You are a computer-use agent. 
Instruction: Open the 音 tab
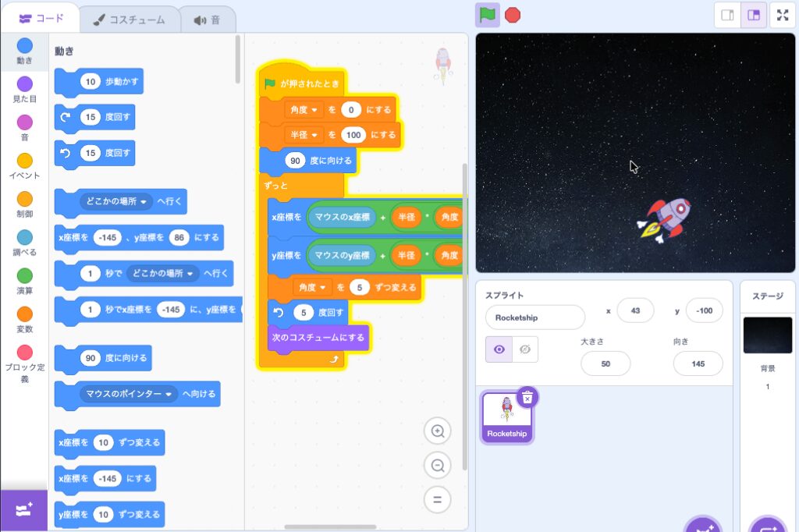tap(208, 19)
